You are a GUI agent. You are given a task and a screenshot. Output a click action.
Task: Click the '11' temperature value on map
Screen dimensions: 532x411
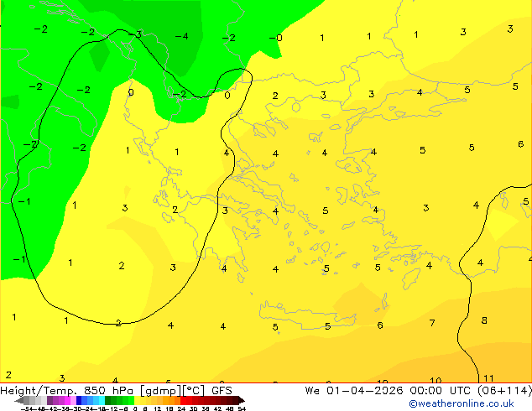pyautogui.click(x=488, y=378)
